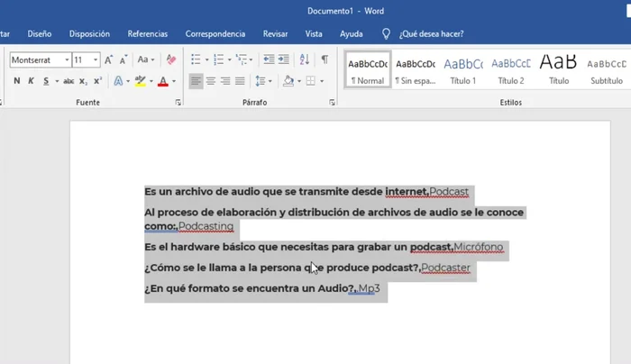The image size is (631, 364).
Task: Open borders dropdown arrow
Action: click(322, 81)
